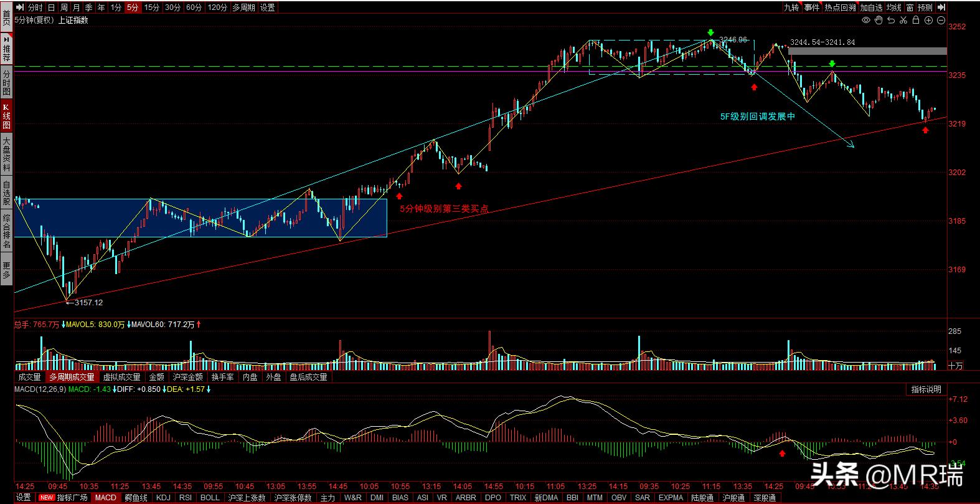The image size is (980, 504).
Task: Switch to the daily 日 period
Action: click(51, 7)
